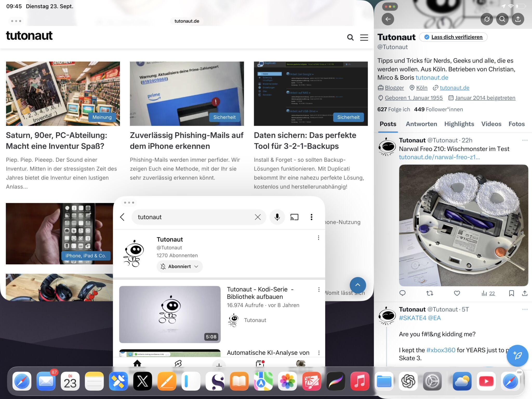Open the #xbox360 hashtag
The width and height of the screenshot is (532, 399).
pyautogui.click(x=441, y=350)
